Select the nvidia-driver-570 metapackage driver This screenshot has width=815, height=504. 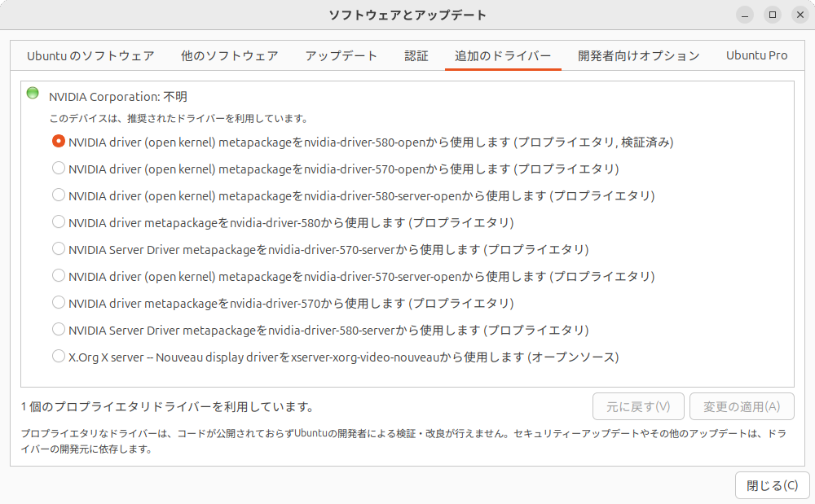pyautogui.click(x=58, y=302)
